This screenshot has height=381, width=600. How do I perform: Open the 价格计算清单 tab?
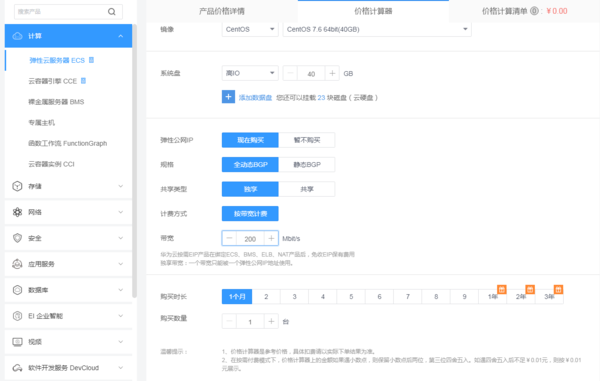pyautogui.click(x=524, y=11)
